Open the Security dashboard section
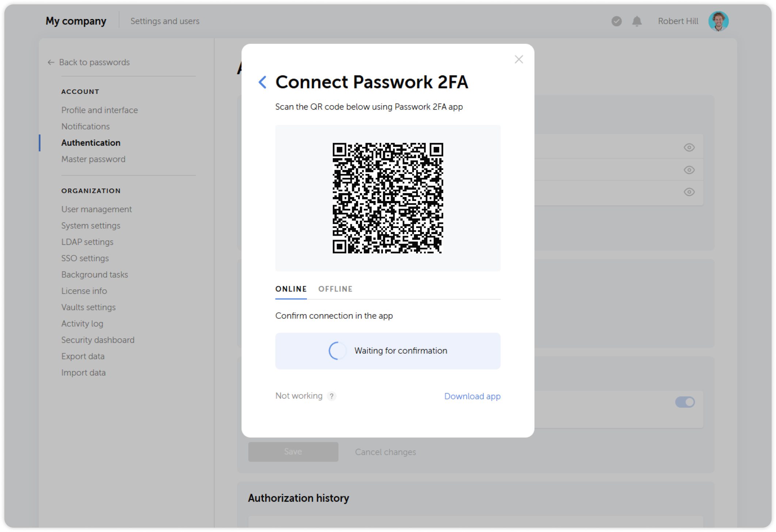 click(x=98, y=340)
